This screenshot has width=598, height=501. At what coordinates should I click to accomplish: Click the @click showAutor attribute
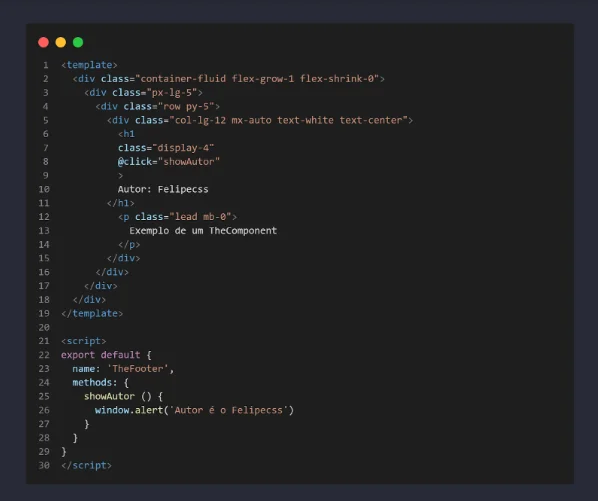pos(169,162)
